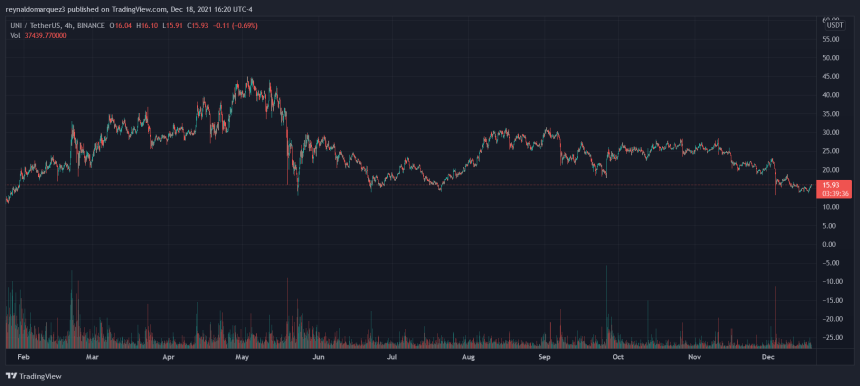Click the -0.11 (-0.69%) change value
This screenshot has width=860, height=386.
click(234, 26)
